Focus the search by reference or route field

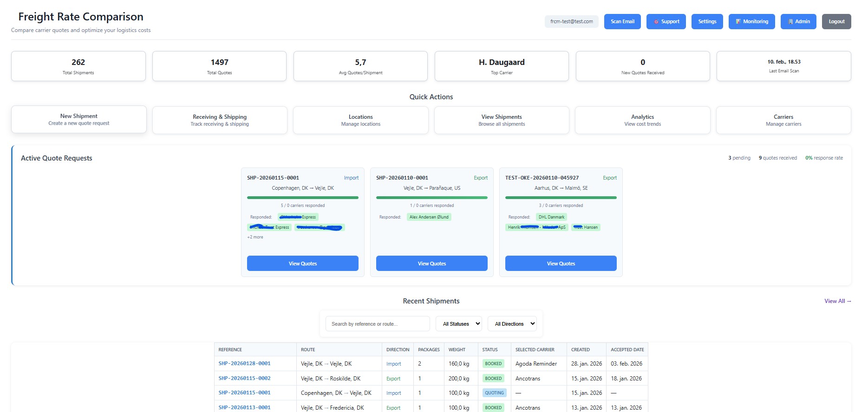click(x=378, y=324)
